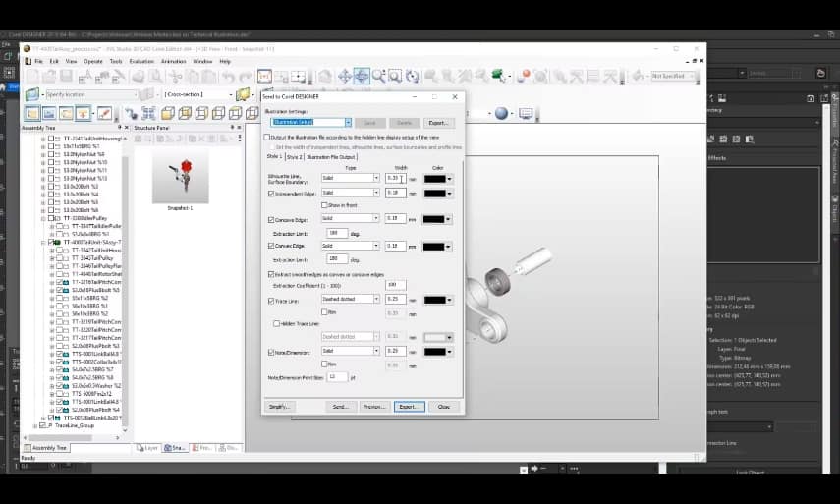Open the Silhouette Line color swatch
The height and width of the screenshot is (504, 840).
[x=437, y=178]
